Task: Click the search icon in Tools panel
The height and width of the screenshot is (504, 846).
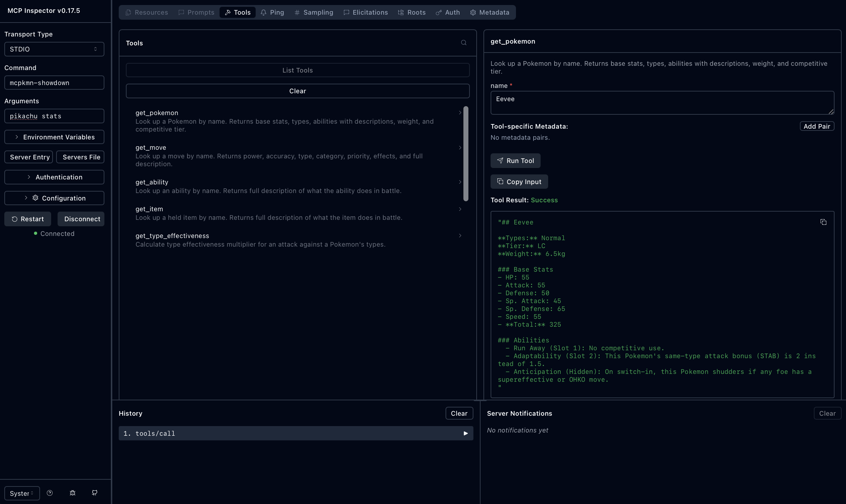Action: pyautogui.click(x=464, y=43)
